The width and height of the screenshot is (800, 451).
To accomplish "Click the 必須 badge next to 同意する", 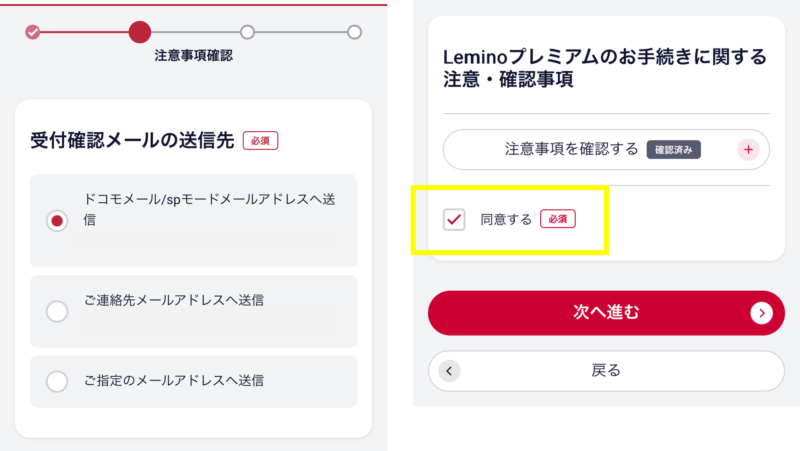I will click(558, 219).
